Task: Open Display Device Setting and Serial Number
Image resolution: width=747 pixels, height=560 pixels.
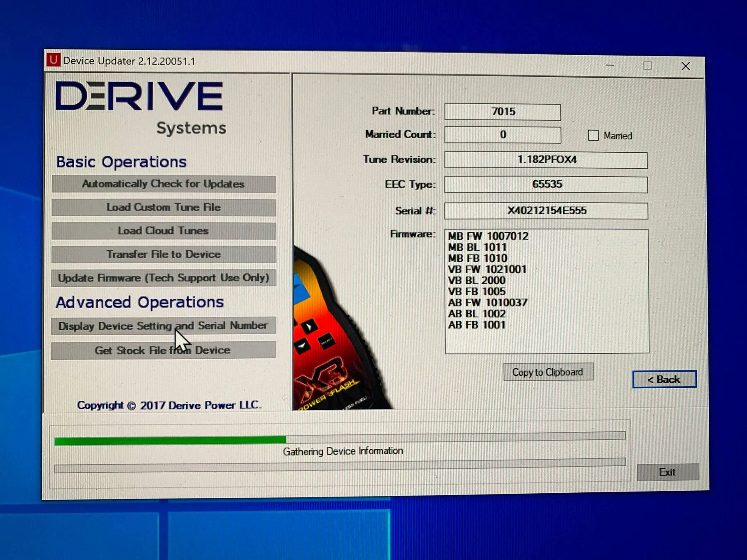Action: click(164, 326)
